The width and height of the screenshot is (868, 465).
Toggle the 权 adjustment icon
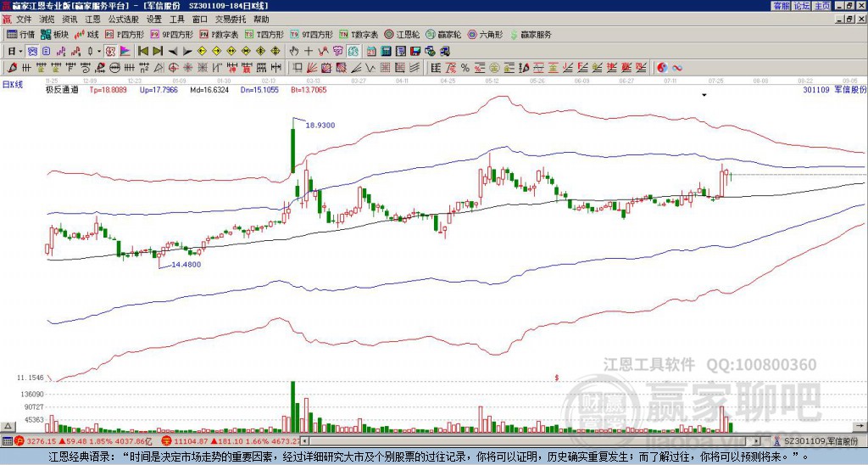(x=110, y=51)
